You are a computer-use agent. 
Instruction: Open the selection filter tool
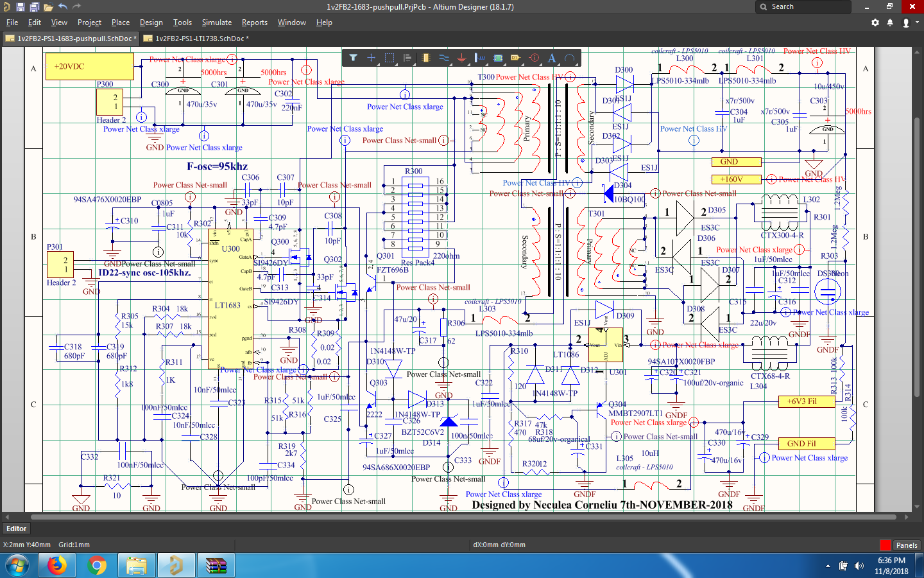coord(353,58)
